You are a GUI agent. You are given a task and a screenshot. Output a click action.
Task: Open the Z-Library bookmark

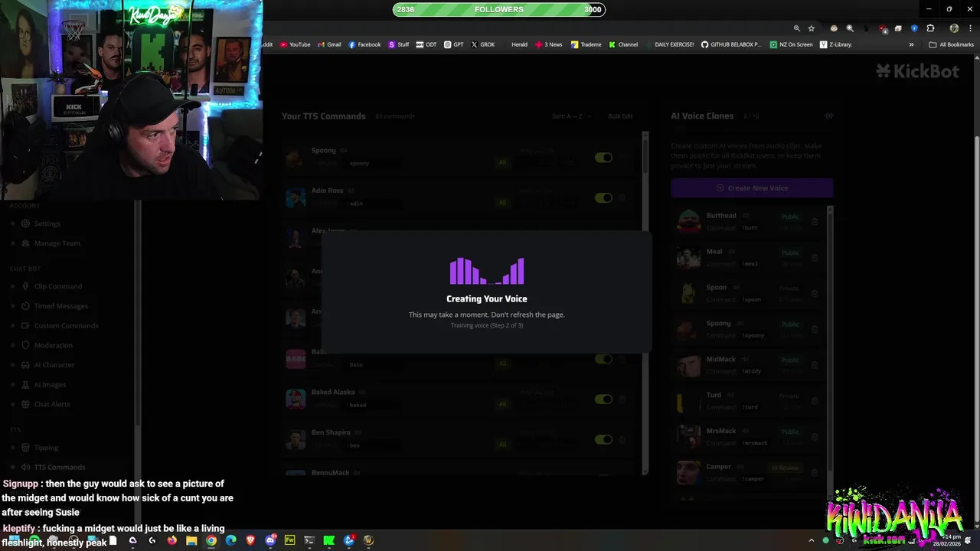(x=835, y=44)
